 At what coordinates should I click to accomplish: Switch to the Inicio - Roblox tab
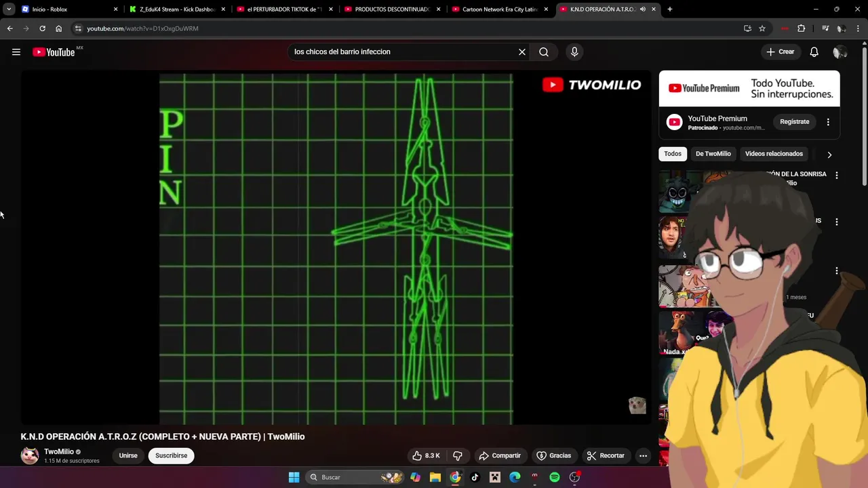click(x=70, y=9)
